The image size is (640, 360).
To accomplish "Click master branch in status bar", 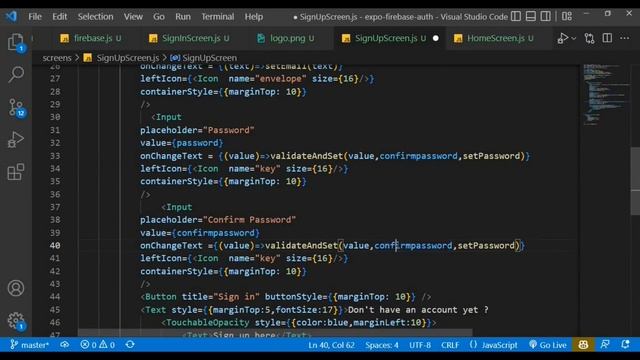I will click(x=30, y=345).
